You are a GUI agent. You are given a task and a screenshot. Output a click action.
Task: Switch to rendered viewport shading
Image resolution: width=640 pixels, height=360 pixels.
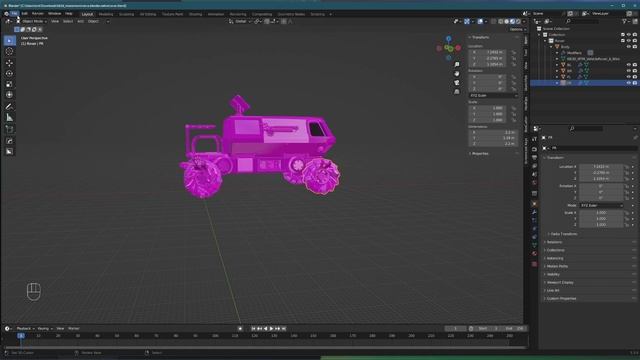click(518, 21)
